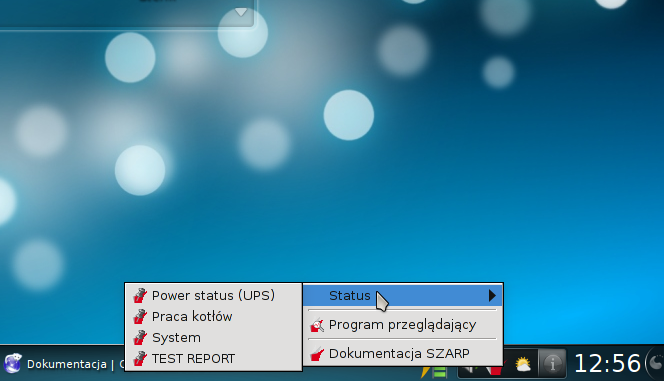Image resolution: width=664 pixels, height=381 pixels.
Task: Click the red SZARP tray icon
Action: 494,371
